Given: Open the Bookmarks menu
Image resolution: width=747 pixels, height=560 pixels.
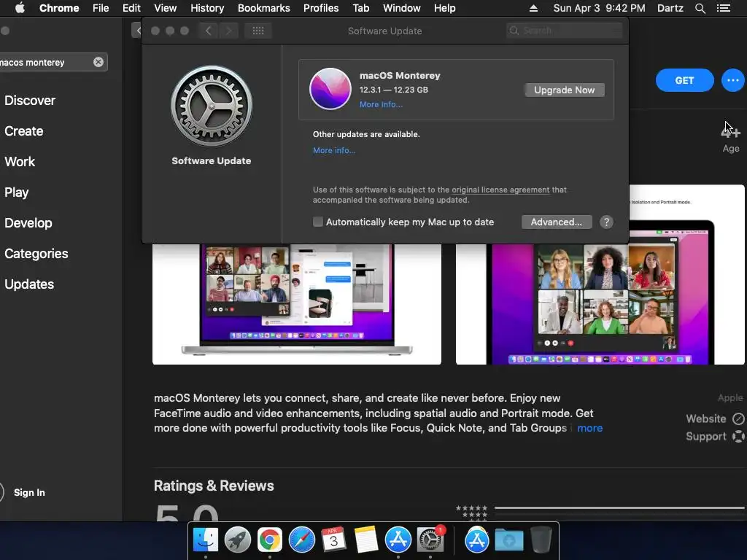Looking at the screenshot, I should pos(264,8).
